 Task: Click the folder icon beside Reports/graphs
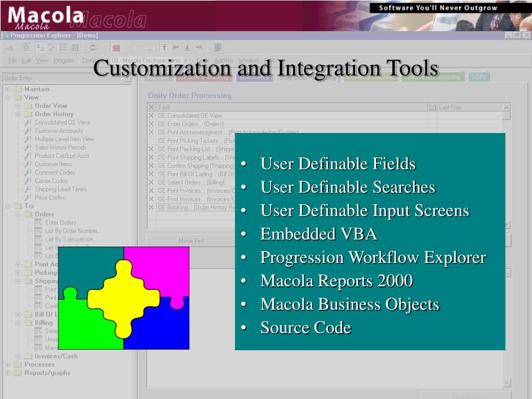(x=18, y=373)
